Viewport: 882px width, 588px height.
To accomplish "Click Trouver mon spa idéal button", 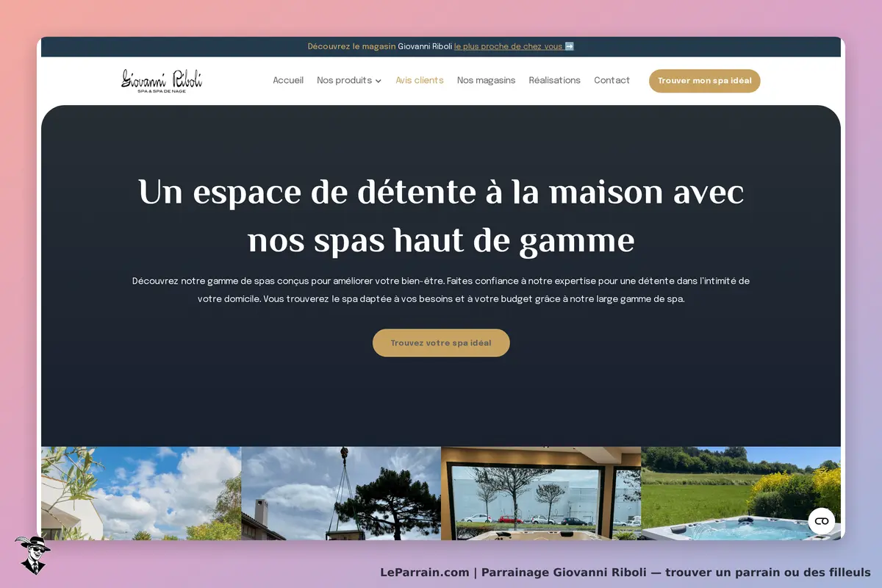I will [x=705, y=81].
